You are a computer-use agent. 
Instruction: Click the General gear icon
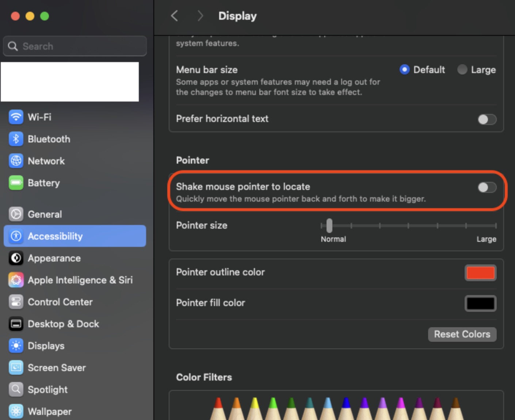pyautogui.click(x=16, y=214)
